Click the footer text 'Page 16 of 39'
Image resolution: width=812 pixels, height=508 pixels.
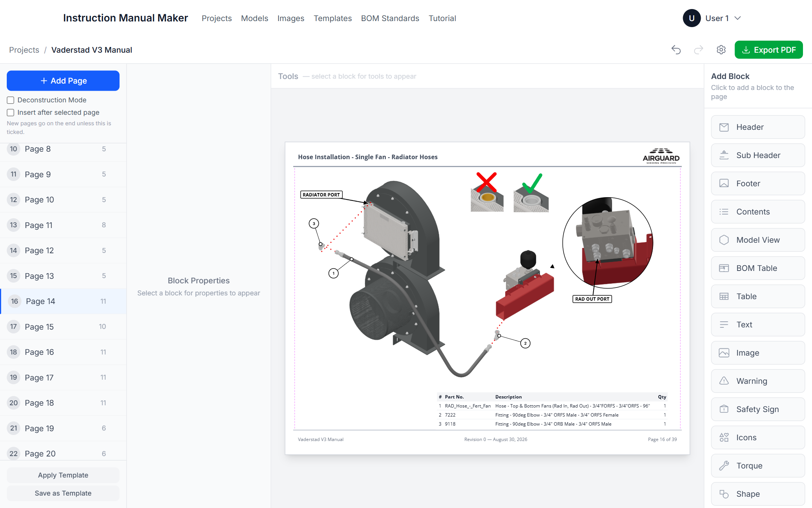click(662, 439)
